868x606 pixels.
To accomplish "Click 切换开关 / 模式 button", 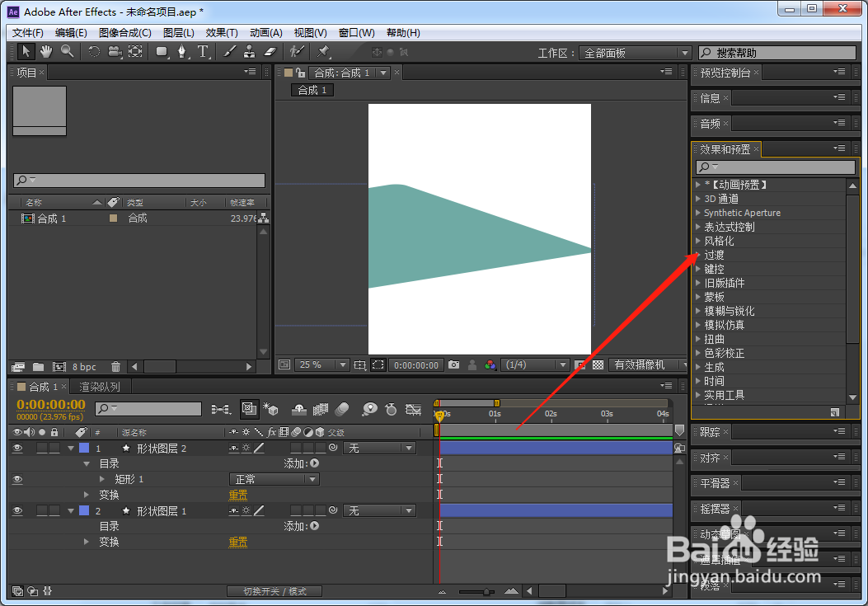I will (x=274, y=592).
